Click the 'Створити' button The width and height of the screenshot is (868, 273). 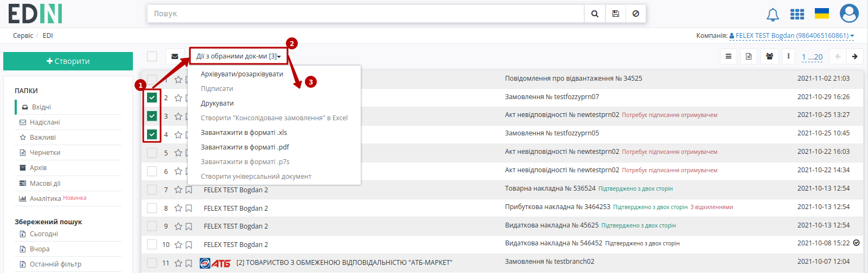tap(68, 61)
